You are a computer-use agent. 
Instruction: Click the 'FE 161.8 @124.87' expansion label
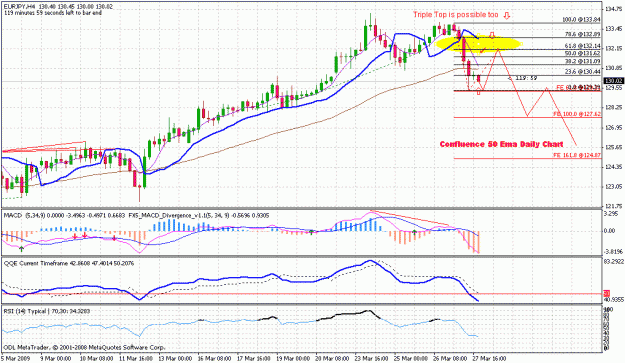pyautogui.click(x=577, y=155)
